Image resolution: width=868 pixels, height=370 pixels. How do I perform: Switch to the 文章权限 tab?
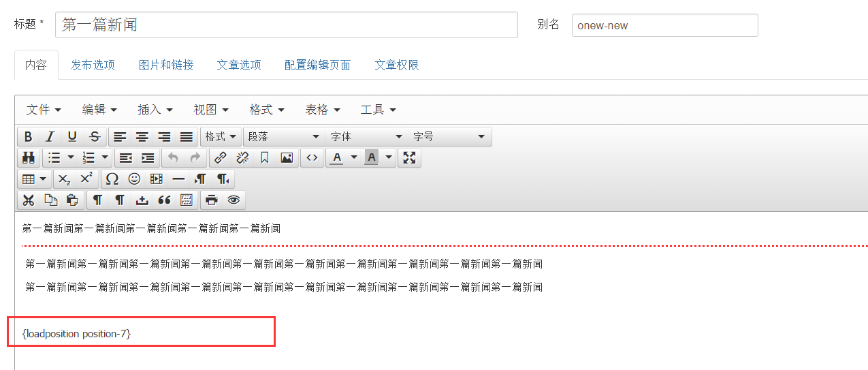click(x=397, y=65)
